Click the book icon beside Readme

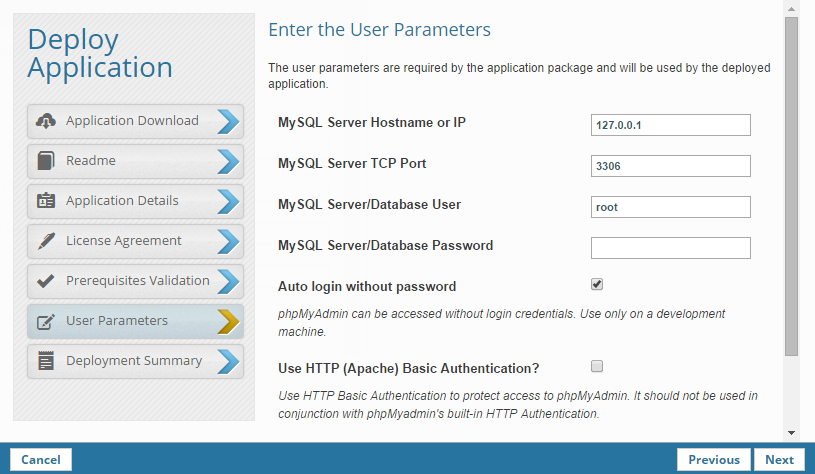point(45,161)
